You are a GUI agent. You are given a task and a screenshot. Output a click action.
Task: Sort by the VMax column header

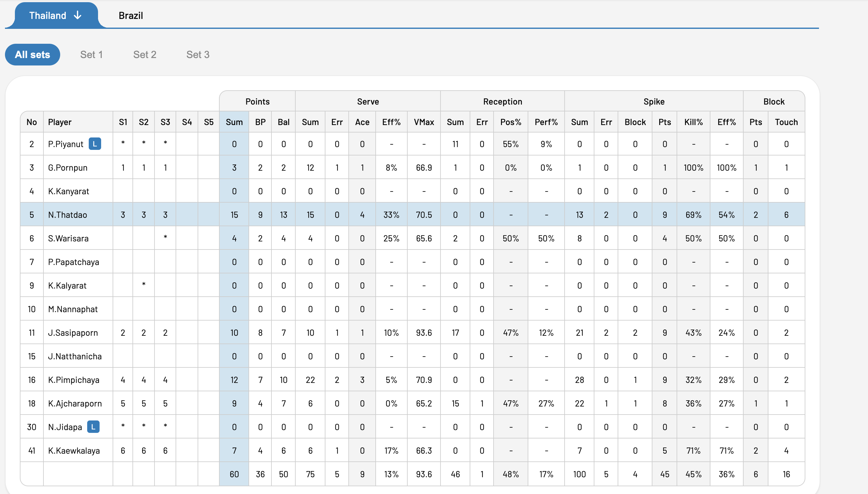click(424, 122)
